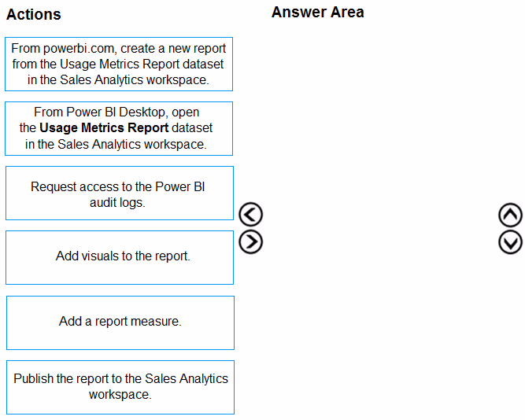This screenshot has height=420, width=525.
Task: Select the powerbi.com create new report action
Action: point(119,64)
